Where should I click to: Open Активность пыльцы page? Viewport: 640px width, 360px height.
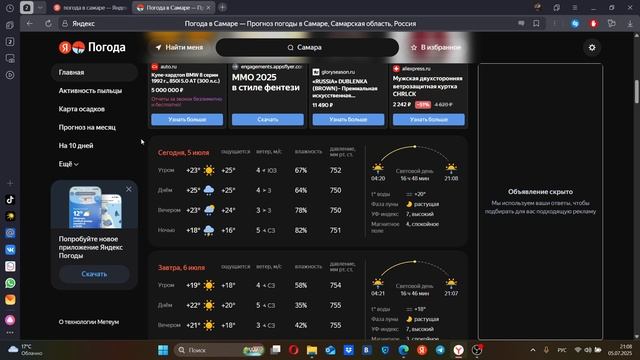click(90, 91)
